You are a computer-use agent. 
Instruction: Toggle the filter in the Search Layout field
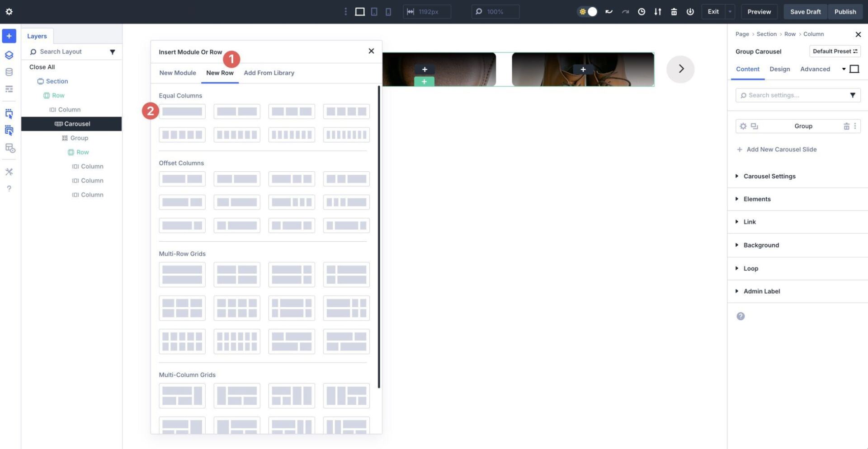[113, 51]
